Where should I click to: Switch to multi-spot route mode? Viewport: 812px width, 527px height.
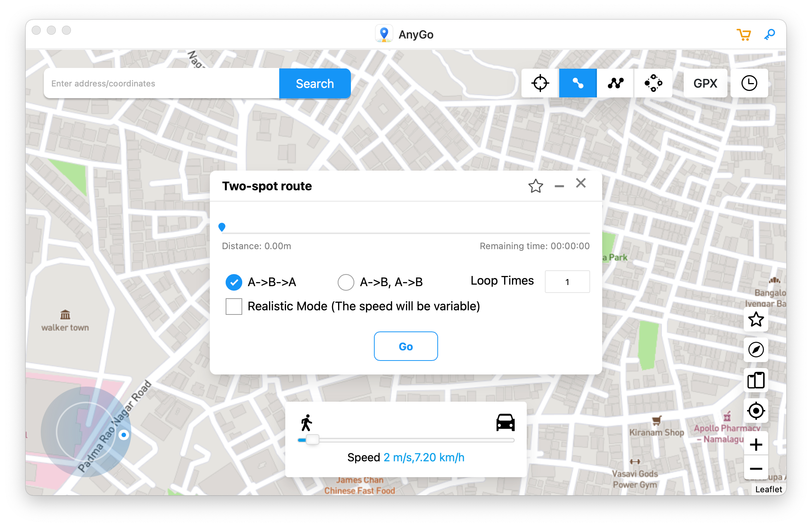615,83
